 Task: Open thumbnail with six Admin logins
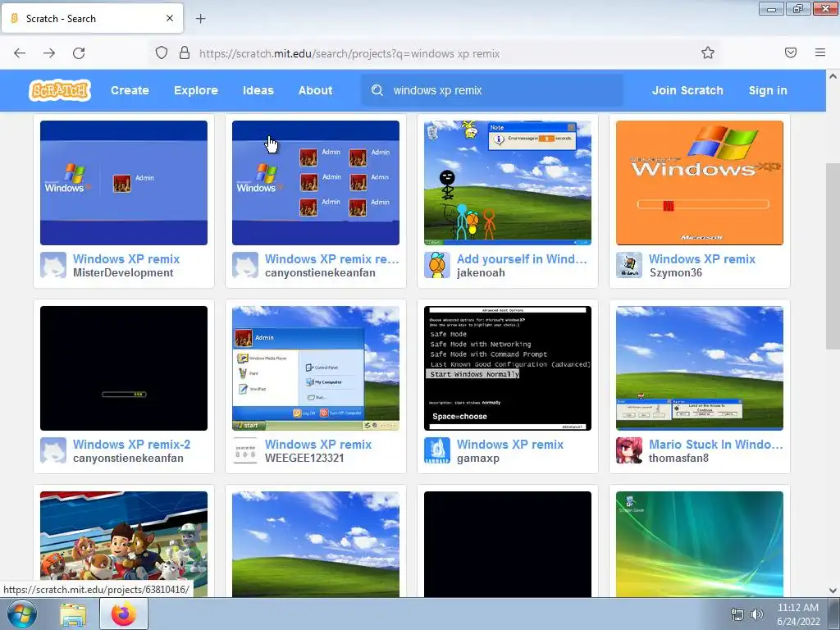click(316, 183)
